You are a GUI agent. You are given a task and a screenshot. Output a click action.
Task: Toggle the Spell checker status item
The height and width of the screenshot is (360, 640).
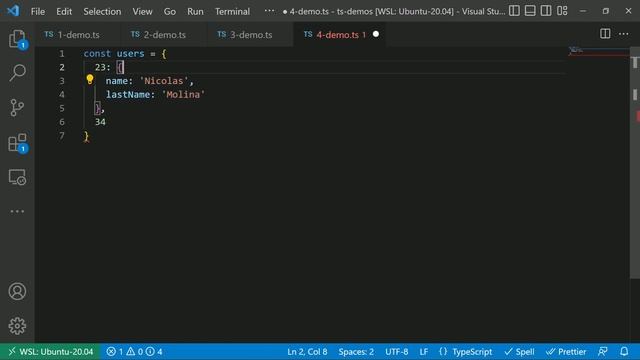coord(519,351)
